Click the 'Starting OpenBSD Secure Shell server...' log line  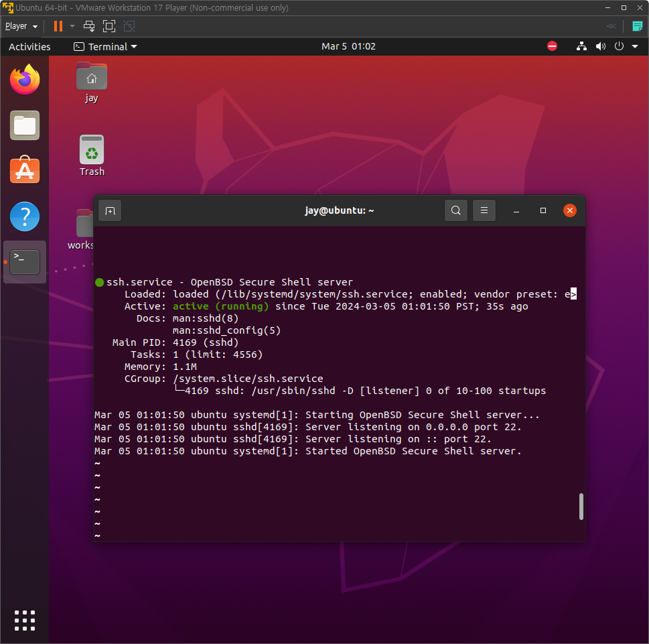317,415
